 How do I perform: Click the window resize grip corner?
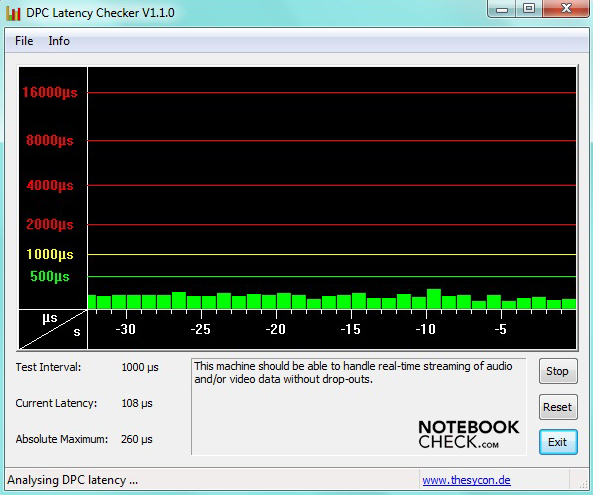pos(583,484)
